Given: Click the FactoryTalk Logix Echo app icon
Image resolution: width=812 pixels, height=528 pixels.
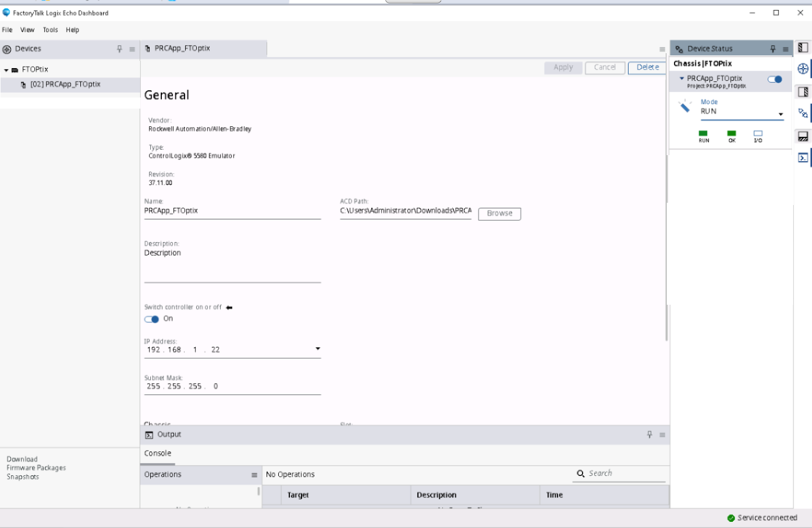Looking at the screenshot, I should [x=6, y=12].
